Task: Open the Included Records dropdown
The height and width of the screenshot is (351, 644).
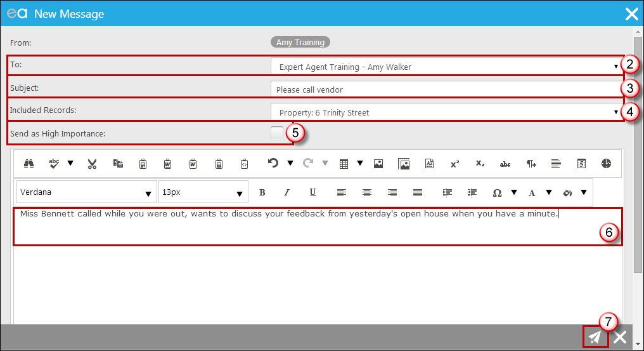Action: (615, 112)
